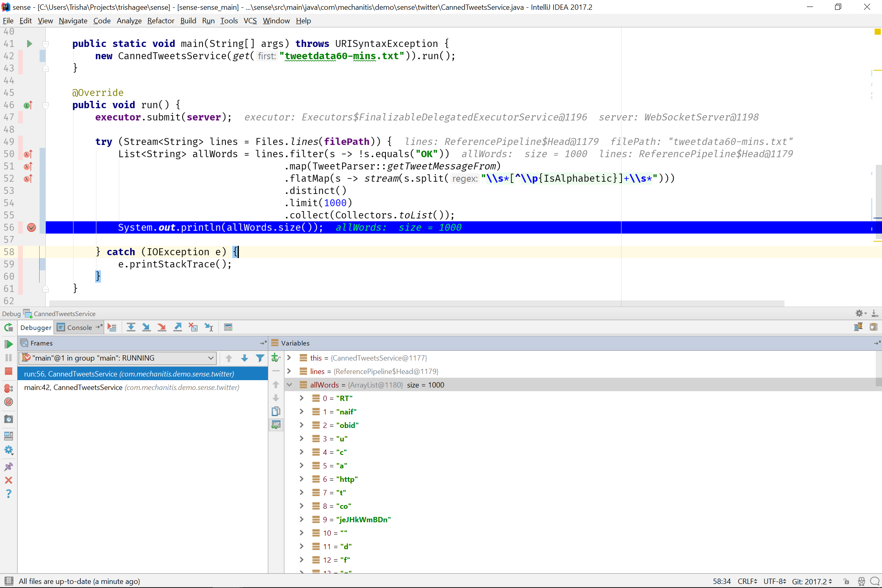This screenshot has width=882, height=588.
Task: Open debugger help question mark icon
Action: click(x=9, y=494)
